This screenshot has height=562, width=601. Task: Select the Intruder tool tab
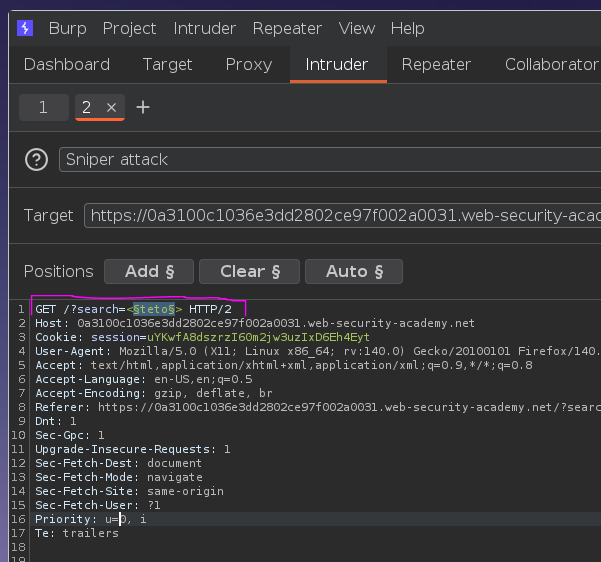337,64
